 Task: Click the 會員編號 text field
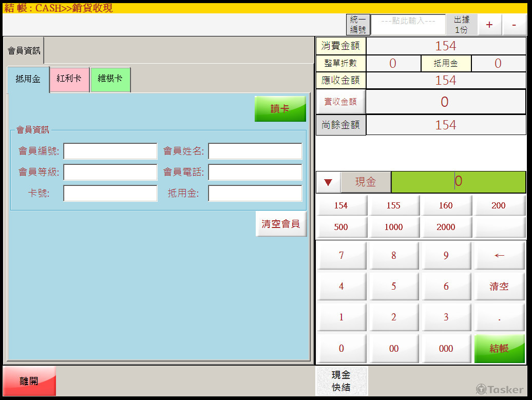tap(110, 151)
